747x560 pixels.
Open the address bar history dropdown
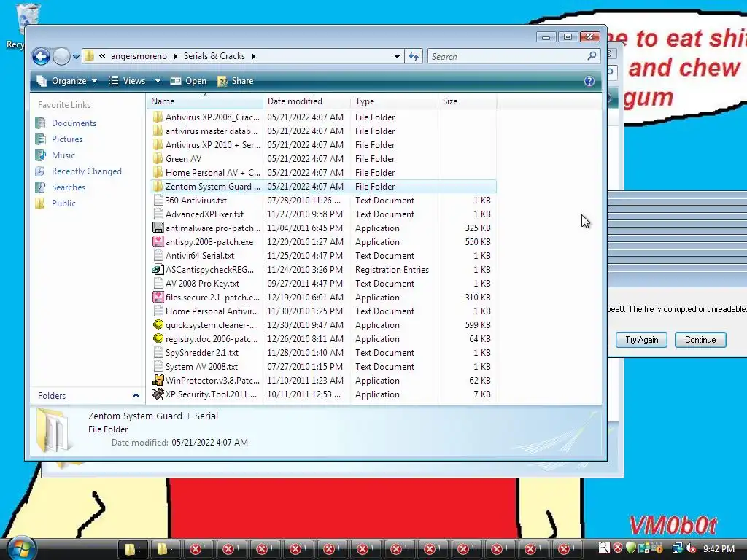(x=397, y=57)
